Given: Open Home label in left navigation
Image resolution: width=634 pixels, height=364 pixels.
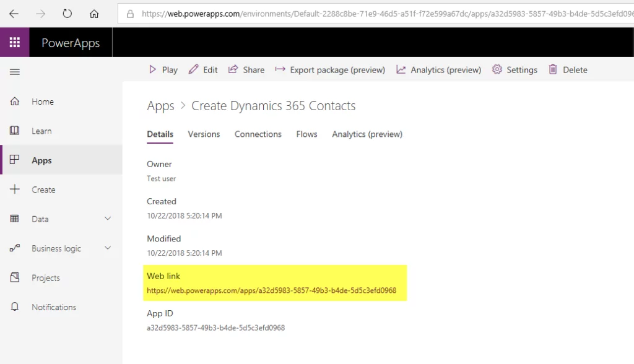Looking at the screenshot, I should pos(43,102).
